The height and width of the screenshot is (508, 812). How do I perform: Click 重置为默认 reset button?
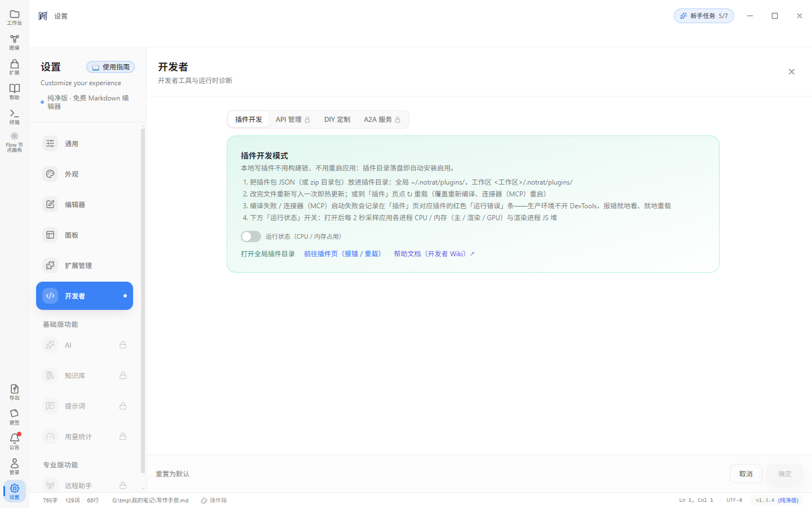(173, 474)
